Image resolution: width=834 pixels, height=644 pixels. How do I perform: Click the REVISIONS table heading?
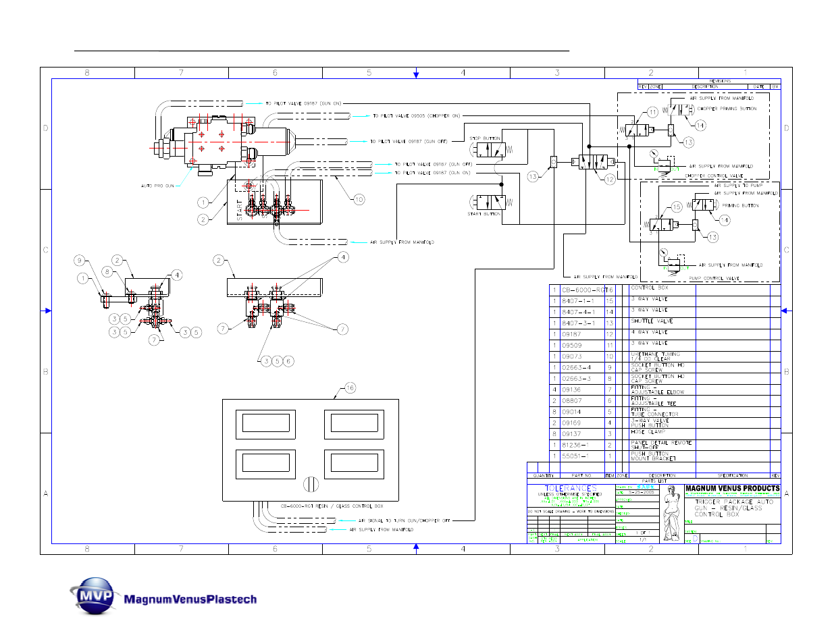click(x=720, y=81)
